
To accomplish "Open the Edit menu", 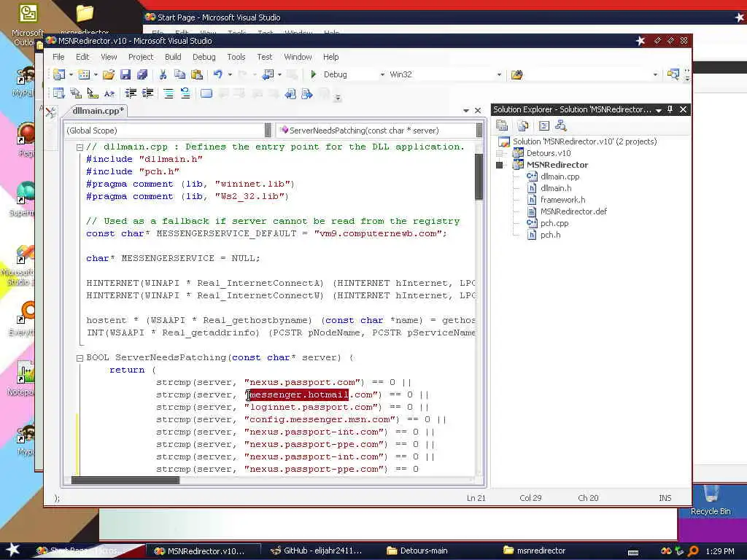I will 82,57.
